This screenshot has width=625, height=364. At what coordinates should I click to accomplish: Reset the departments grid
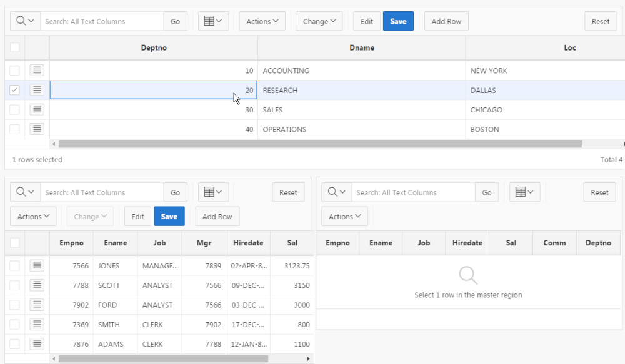click(x=600, y=21)
